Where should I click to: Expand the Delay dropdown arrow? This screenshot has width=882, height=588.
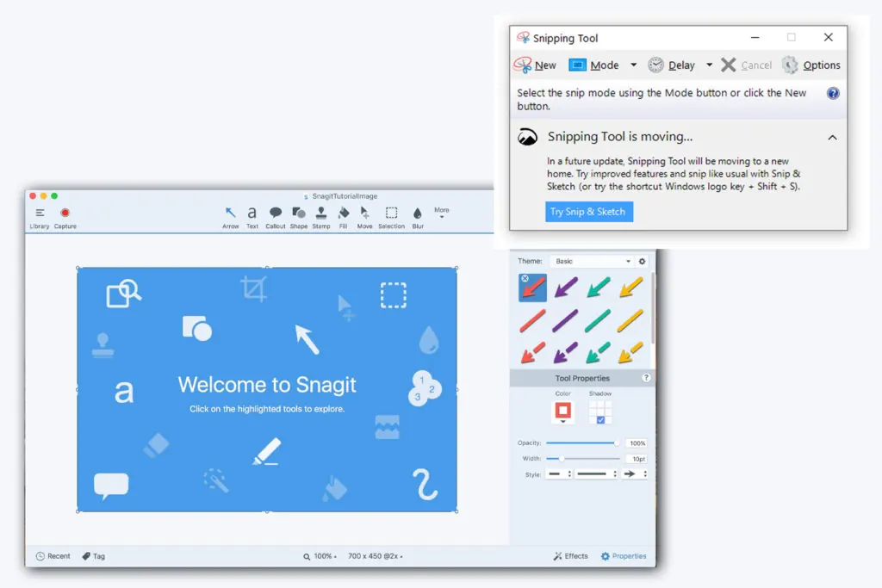(710, 65)
